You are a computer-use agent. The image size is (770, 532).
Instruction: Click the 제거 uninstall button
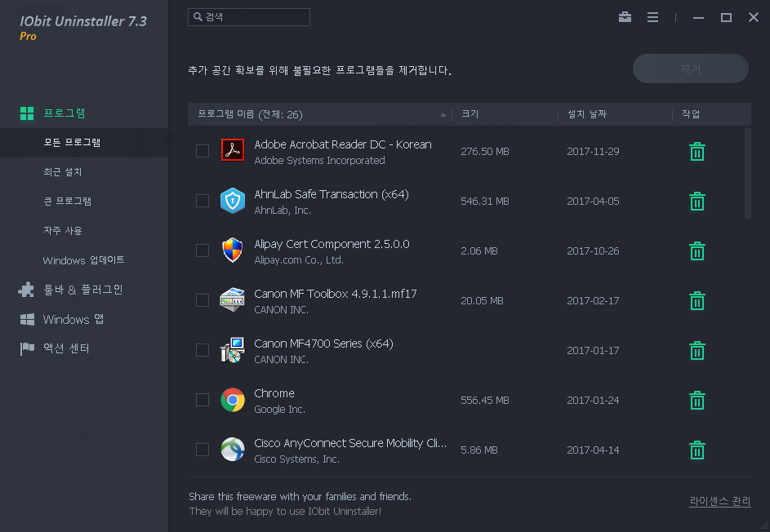[691, 69]
